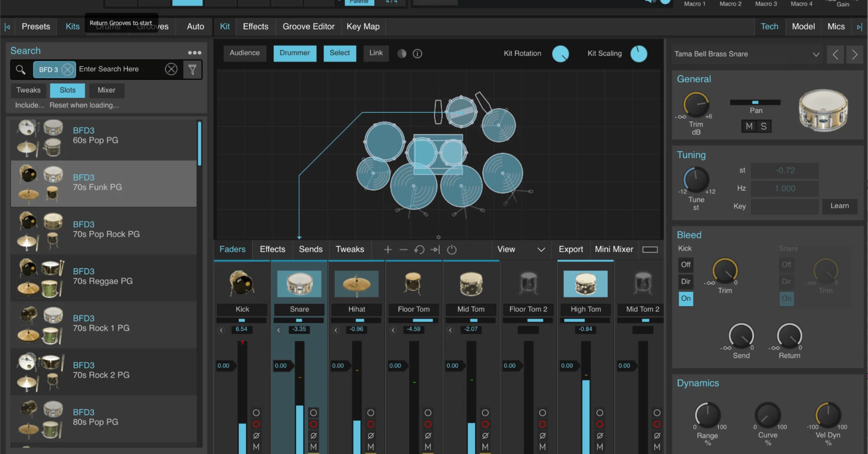Clear the search field with X icon
Screen dimensions: 868x454
171,69
